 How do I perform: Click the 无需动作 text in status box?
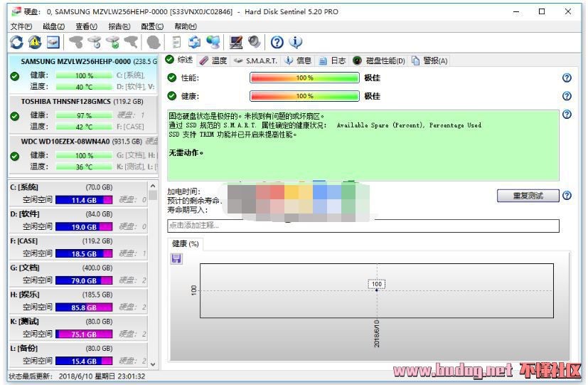click(186, 153)
